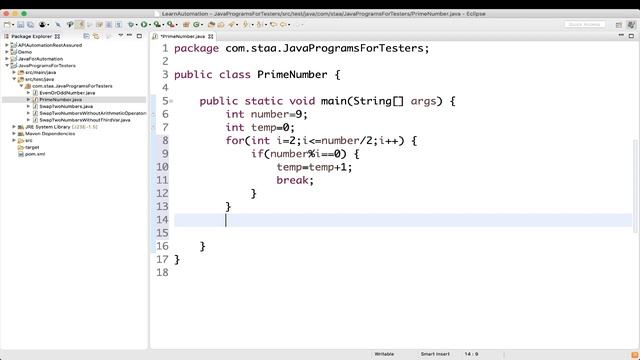This screenshot has height=360, width=640.
Task: Toggle Link with Editor in Package Explorer
Action: (x=96, y=36)
